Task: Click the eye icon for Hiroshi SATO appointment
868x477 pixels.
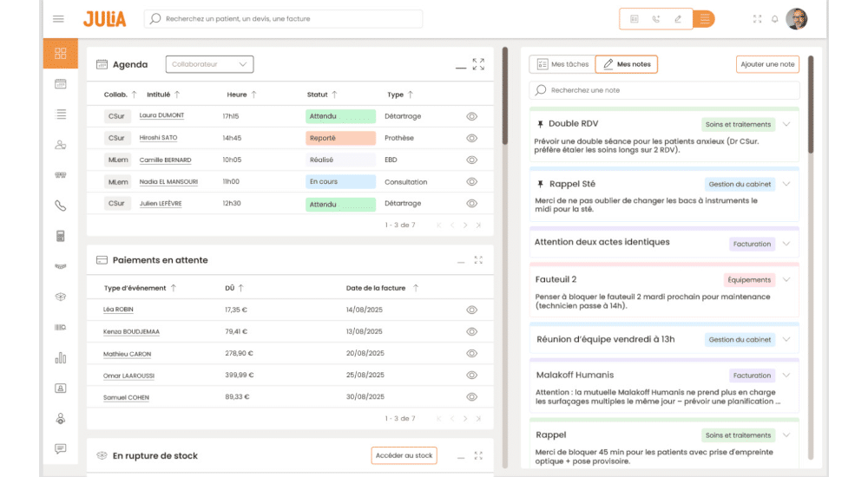Action: 472,138
